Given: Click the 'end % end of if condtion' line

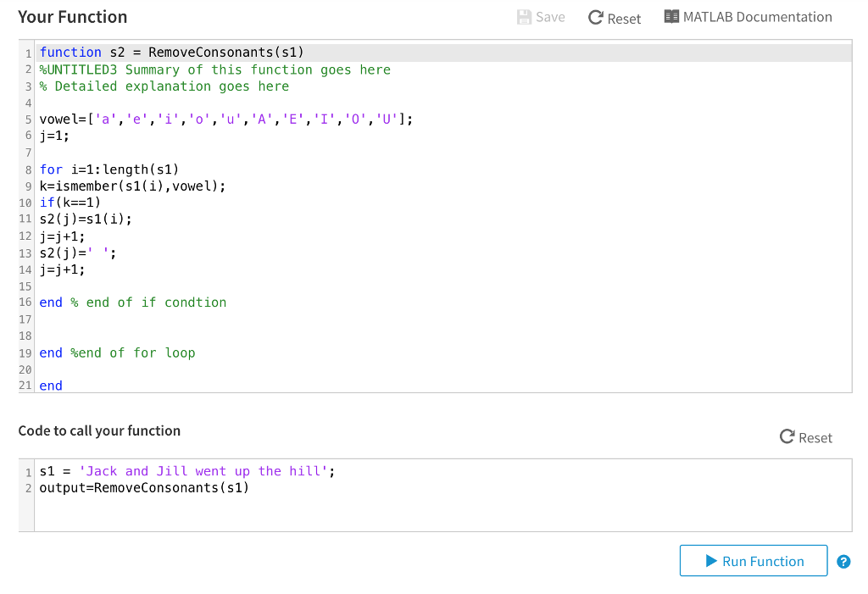Looking at the screenshot, I should pyautogui.click(x=133, y=303).
